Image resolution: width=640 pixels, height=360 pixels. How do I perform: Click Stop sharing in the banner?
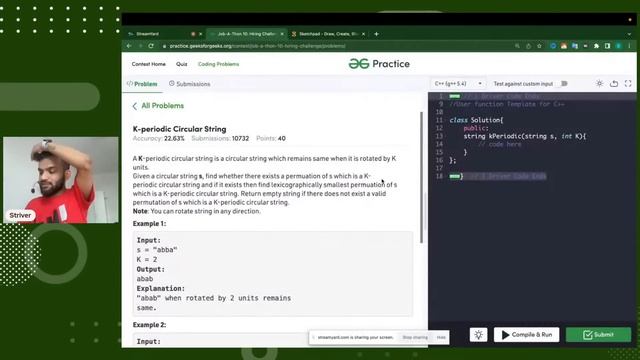pyautogui.click(x=415, y=338)
